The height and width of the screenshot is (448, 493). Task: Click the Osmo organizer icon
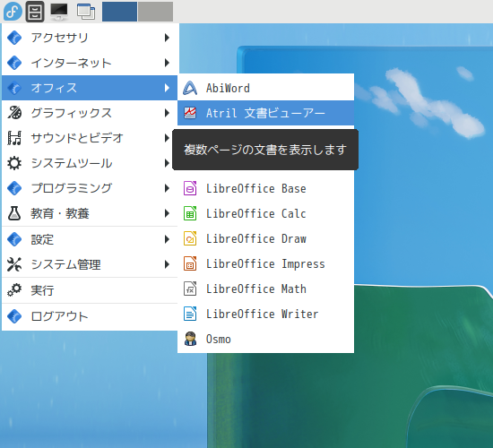point(190,339)
